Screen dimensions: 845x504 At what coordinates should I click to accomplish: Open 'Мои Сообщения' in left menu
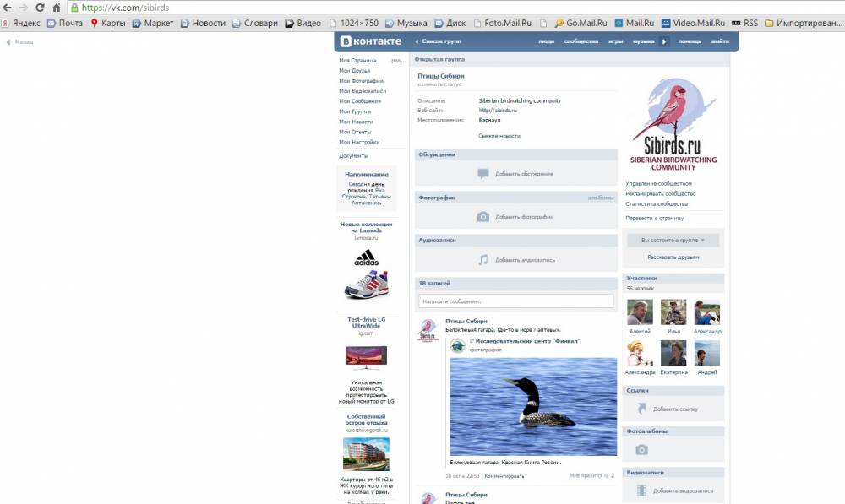(360, 101)
